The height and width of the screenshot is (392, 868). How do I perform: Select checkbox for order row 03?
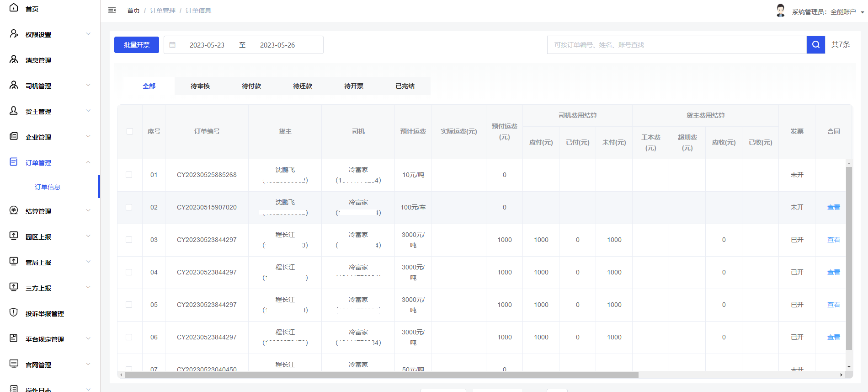[x=129, y=240]
